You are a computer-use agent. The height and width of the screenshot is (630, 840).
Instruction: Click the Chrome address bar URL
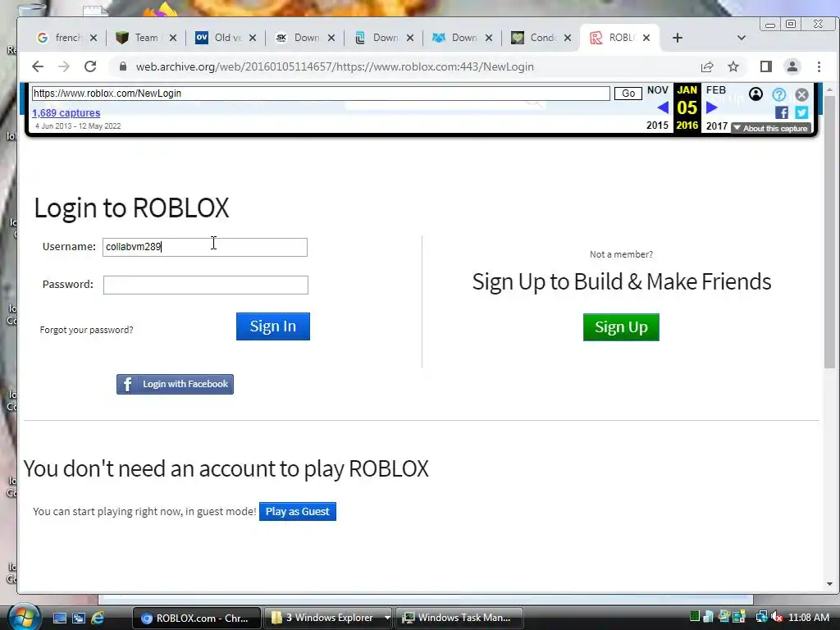click(x=335, y=67)
